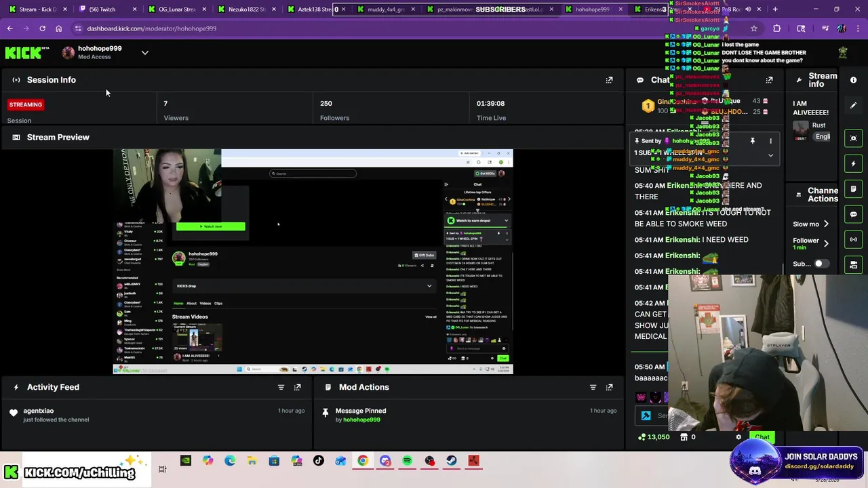
Task: Pop out the Session Info panel
Action: coord(609,80)
